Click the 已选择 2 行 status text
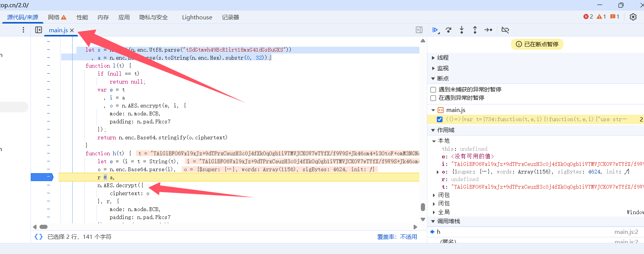 tap(79, 237)
